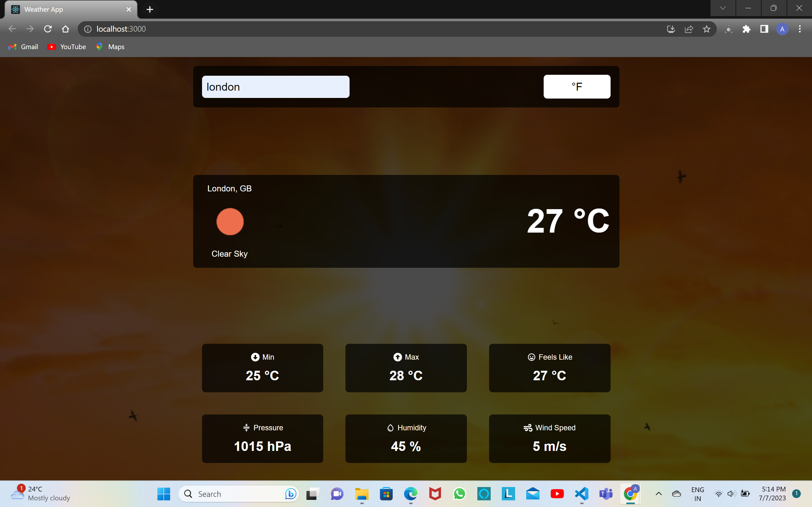Bookmark the page with the star icon
Screen dimensions: 812x507
[x=706, y=29]
